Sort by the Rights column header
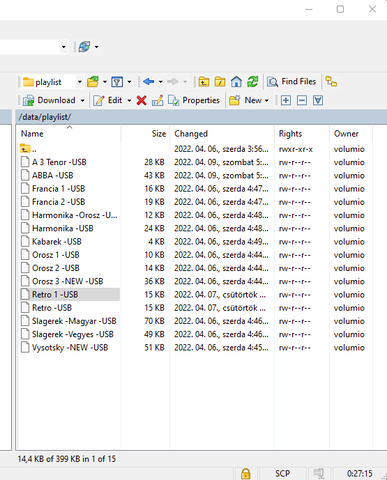Screen dimensions: 387x480 click(302, 134)
